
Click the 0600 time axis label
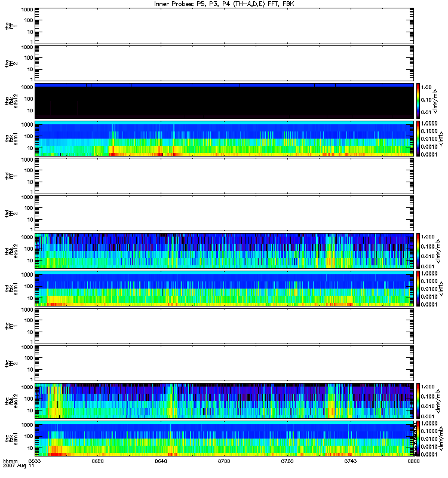pos(35,461)
